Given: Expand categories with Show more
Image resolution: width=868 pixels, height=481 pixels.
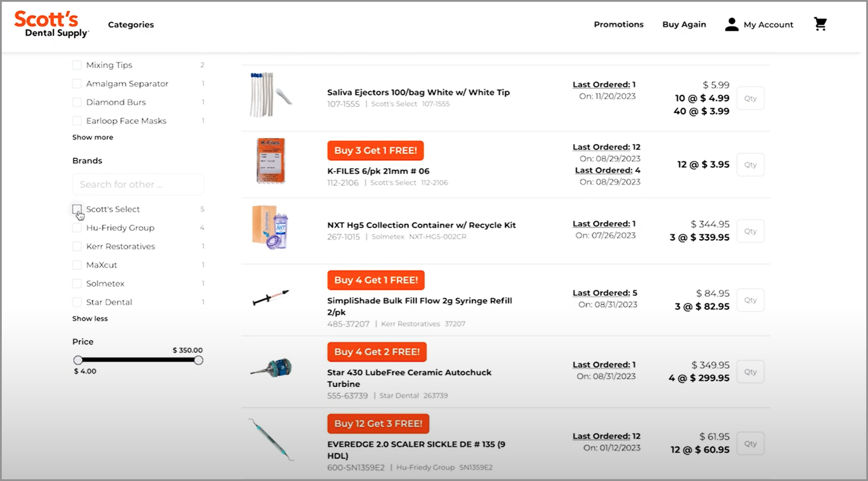Looking at the screenshot, I should [x=92, y=137].
